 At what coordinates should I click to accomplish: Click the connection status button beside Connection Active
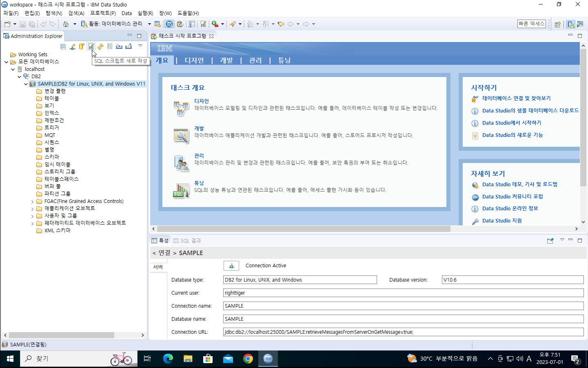tap(231, 266)
